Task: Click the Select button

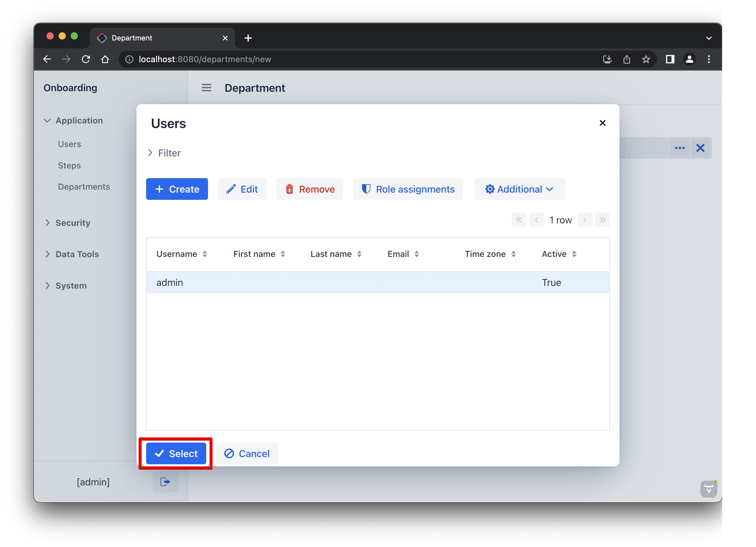Action: 176,453
